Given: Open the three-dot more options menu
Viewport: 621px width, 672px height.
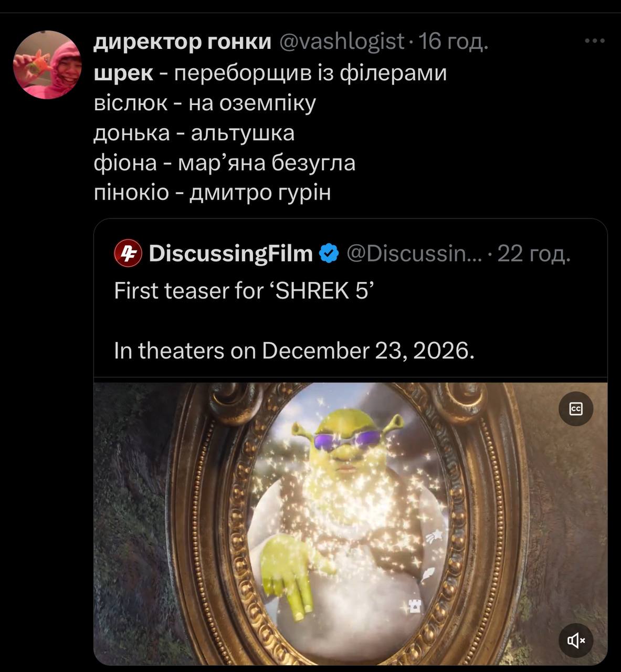Looking at the screenshot, I should [x=595, y=40].
